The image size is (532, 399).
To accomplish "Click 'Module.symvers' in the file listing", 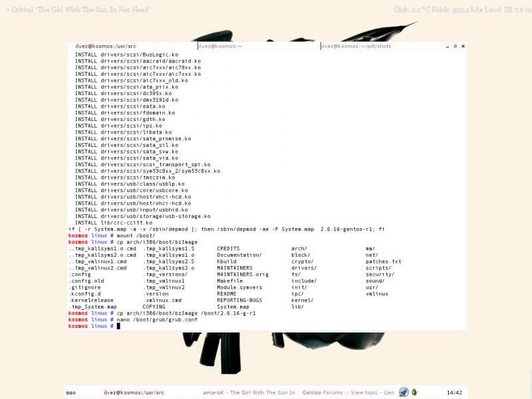I will (239, 287).
